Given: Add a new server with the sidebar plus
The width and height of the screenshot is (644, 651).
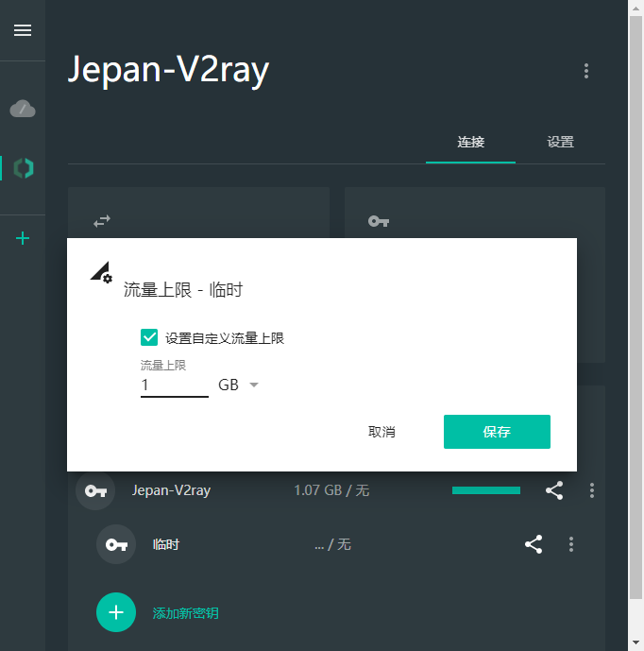Looking at the screenshot, I should point(23,238).
